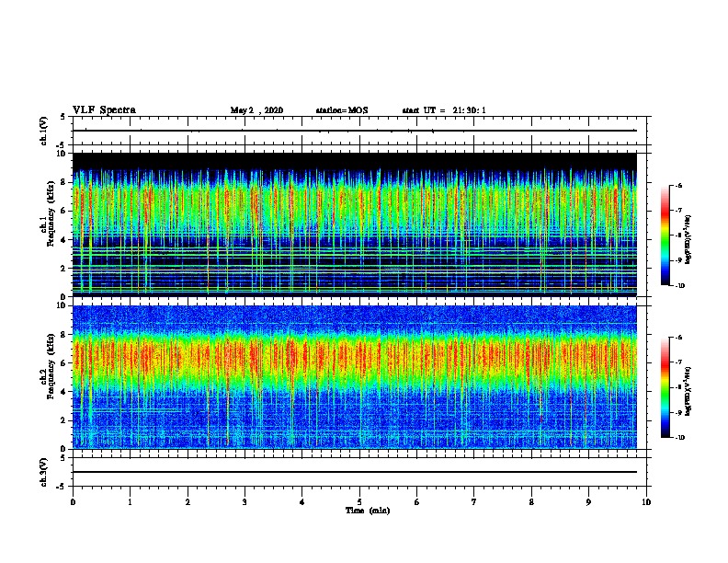This screenshot has width=728, height=563.
Task: Click the "8" tick on the time axis
Action: click(531, 502)
